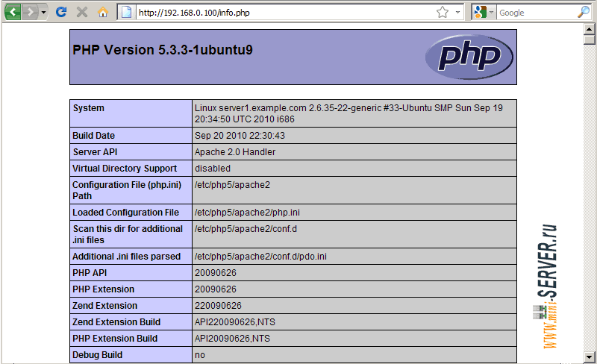This screenshot has height=364, width=597.
Task: Click the magnifier search icon
Action: pos(584,12)
